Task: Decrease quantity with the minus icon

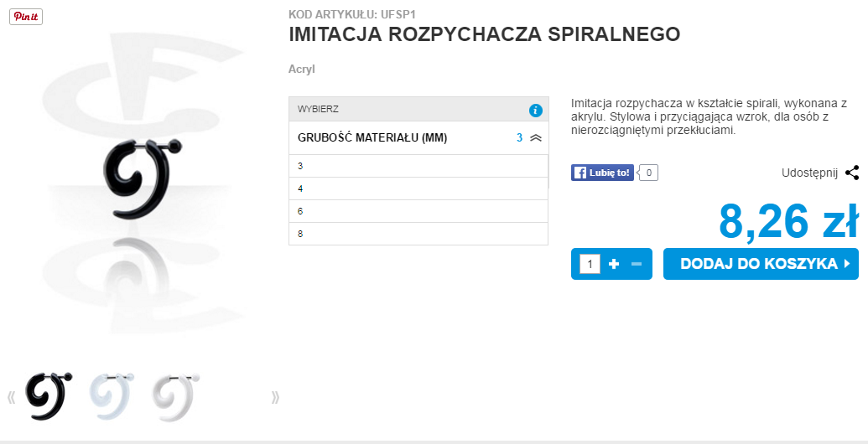Action: 636,264
